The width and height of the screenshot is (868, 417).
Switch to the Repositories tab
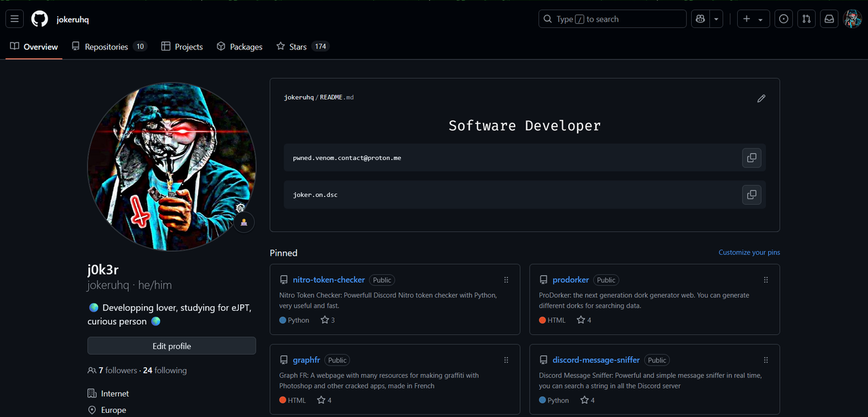[x=109, y=47]
